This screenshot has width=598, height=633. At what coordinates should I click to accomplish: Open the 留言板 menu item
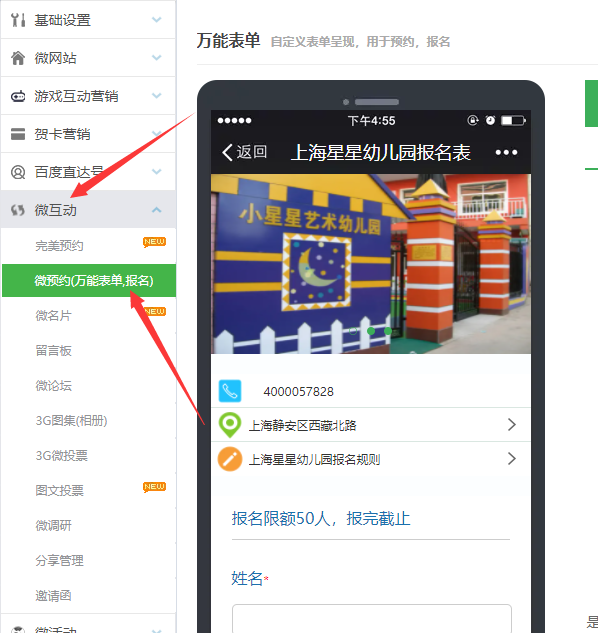[54, 350]
